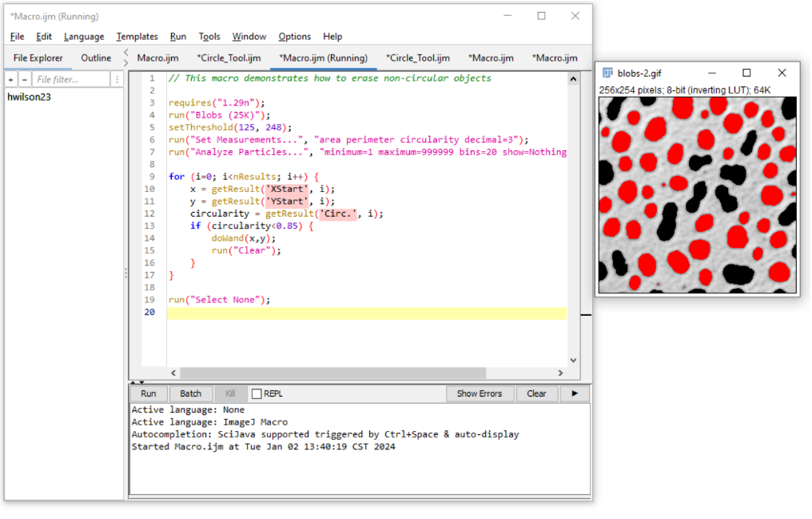
Task: Open the Help menu
Action: coord(332,37)
